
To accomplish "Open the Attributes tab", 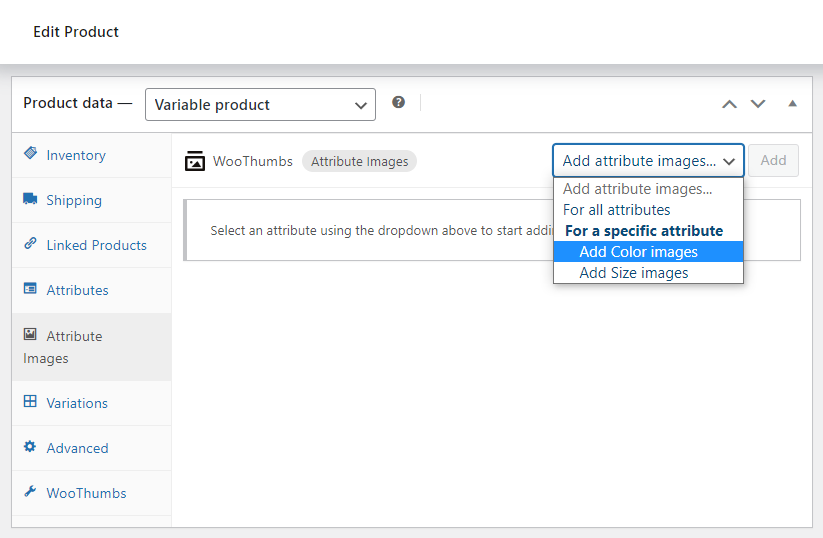I will point(91,290).
